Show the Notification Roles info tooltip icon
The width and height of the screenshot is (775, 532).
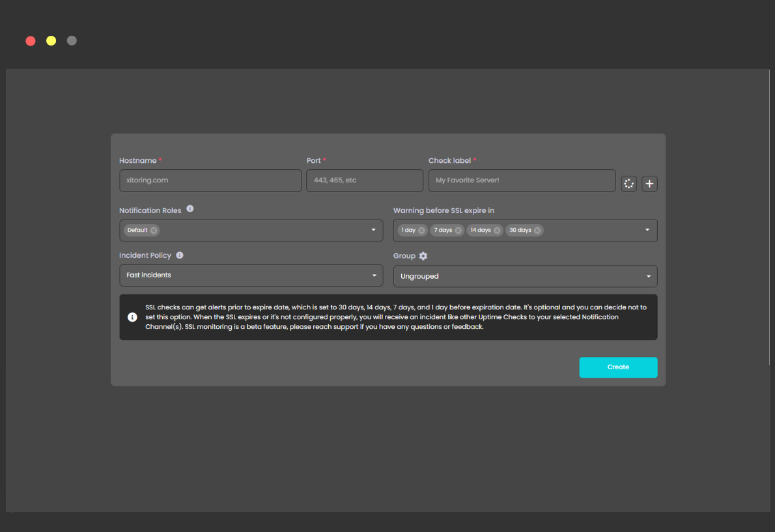(190, 209)
